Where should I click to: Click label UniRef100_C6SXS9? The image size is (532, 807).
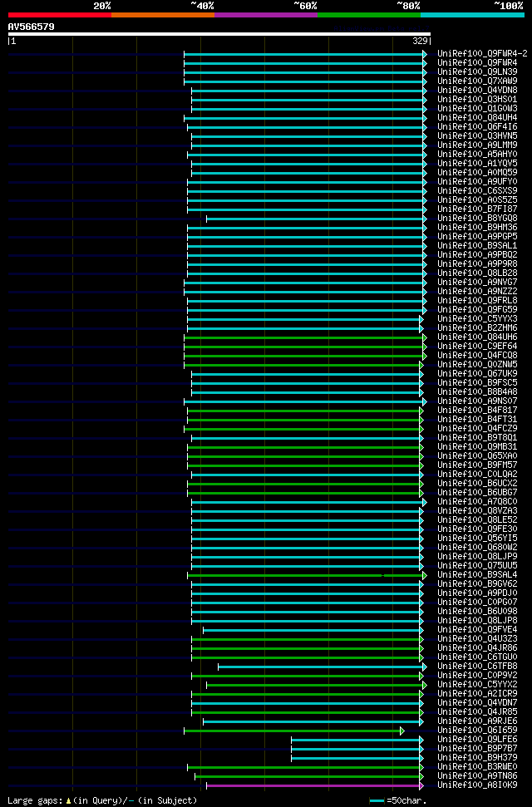(x=477, y=191)
